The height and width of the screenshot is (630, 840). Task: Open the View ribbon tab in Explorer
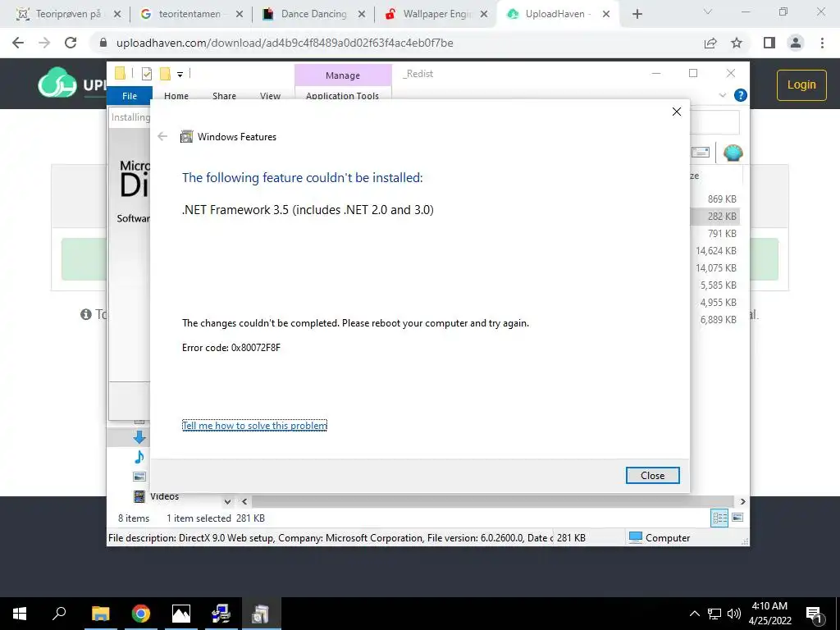pyautogui.click(x=270, y=96)
